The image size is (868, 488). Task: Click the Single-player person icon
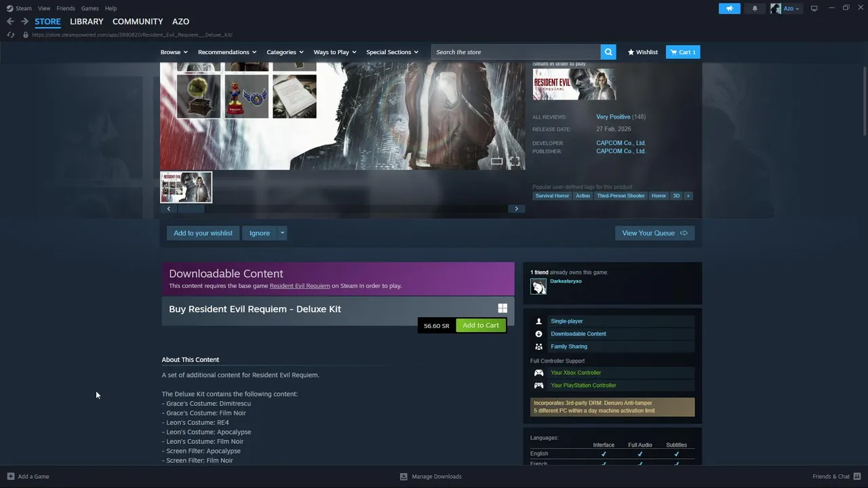538,321
